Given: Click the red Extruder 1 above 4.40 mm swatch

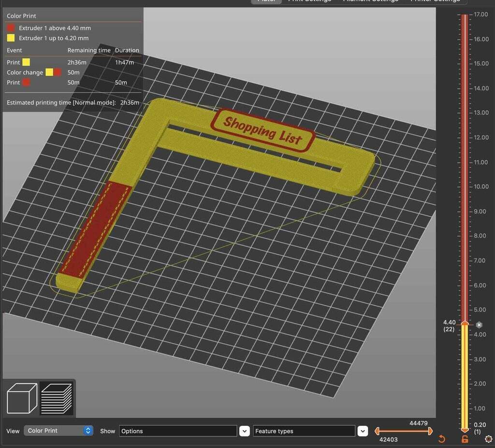Looking at the screenshot, I should (11, 28).
